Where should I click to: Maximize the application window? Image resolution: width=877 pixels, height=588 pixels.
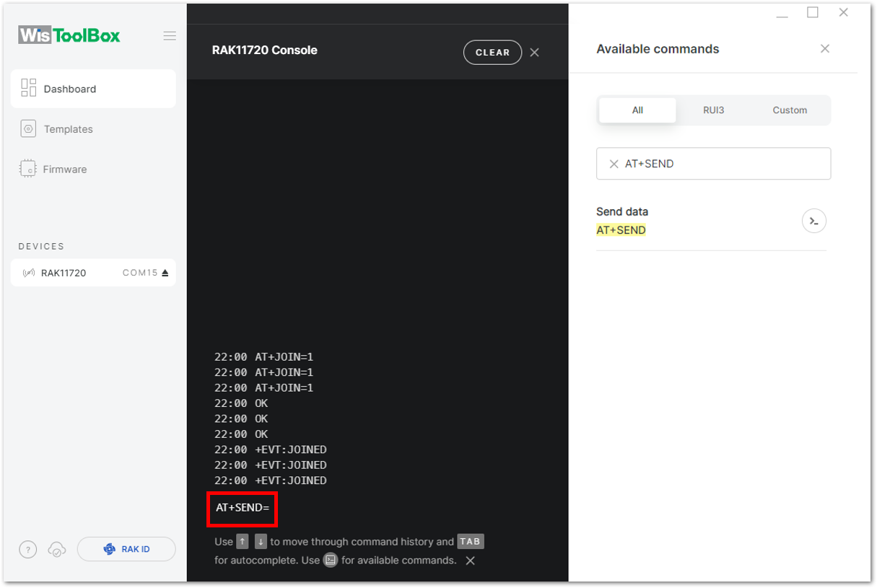pos(813,12)
